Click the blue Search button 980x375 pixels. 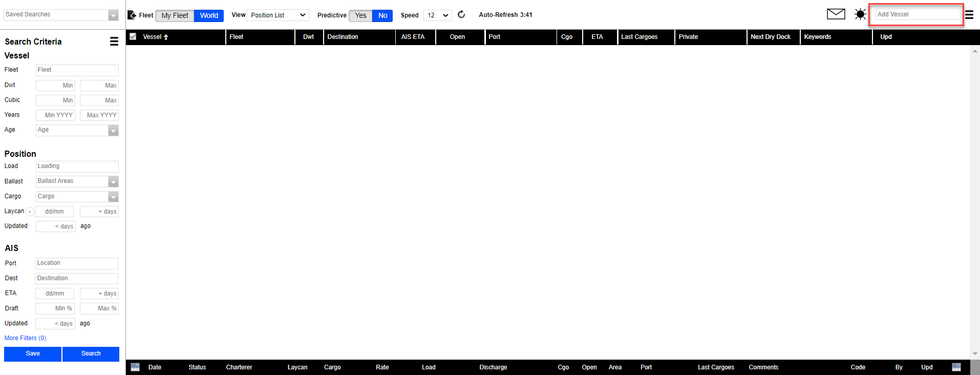click(91, 353)
